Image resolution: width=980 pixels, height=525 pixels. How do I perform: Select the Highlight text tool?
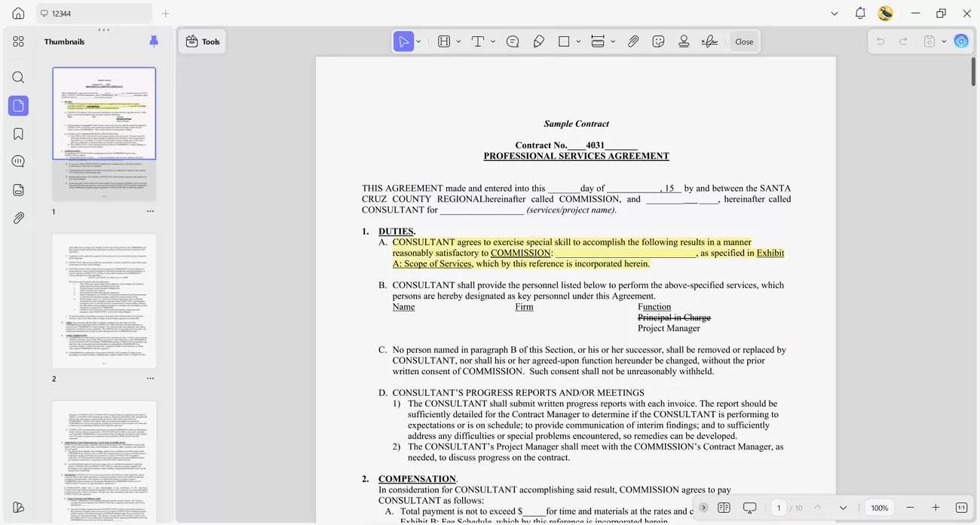click(x=443, y=41)
